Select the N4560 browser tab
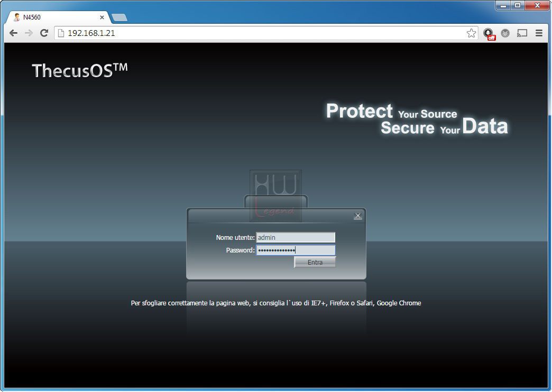The height and width of the screenshot is (392, 552). (58, 17)
